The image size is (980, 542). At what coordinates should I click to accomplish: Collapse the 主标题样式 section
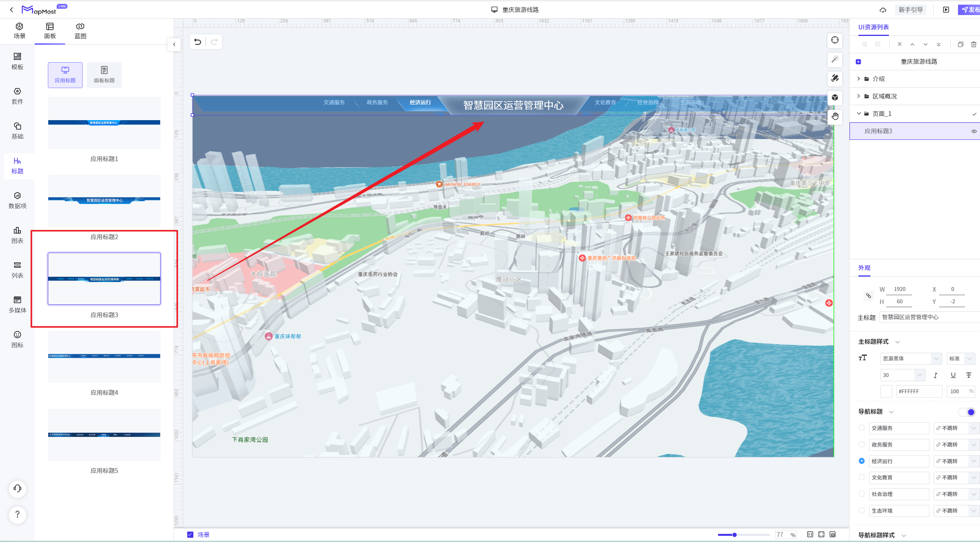click(x=898, y=342)
